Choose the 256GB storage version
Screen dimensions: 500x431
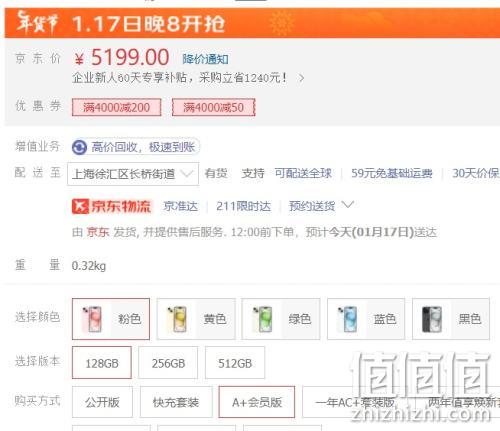(x=168, y=363)
